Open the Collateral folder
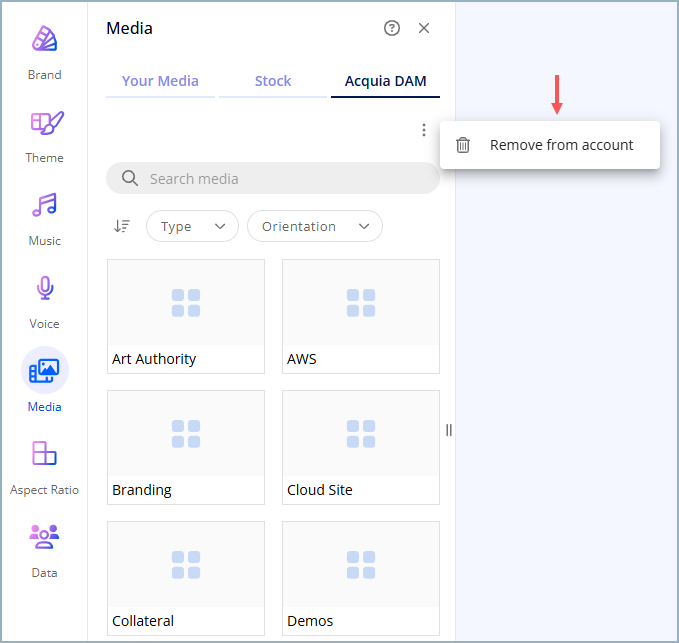679x643 pixels. (x=186, y=578)
